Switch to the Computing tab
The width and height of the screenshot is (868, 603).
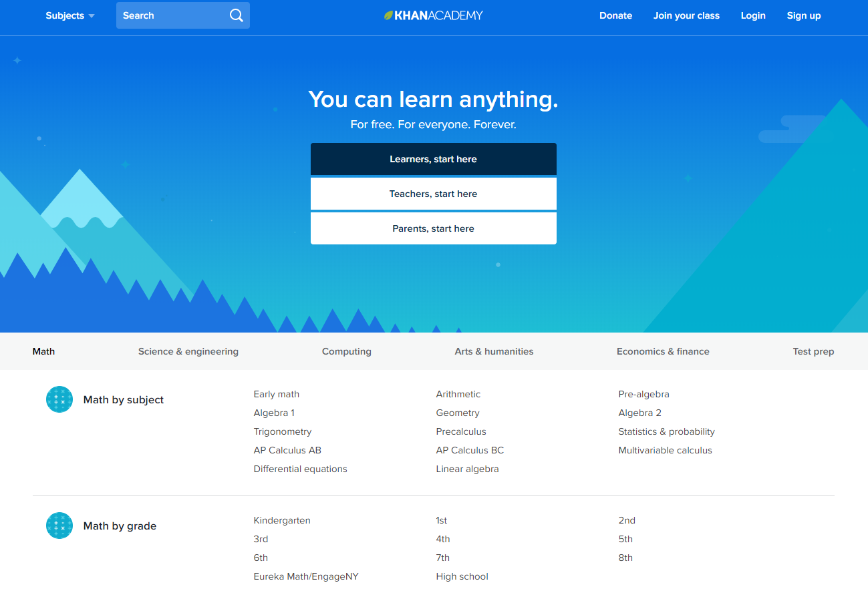tap(347, 351)
